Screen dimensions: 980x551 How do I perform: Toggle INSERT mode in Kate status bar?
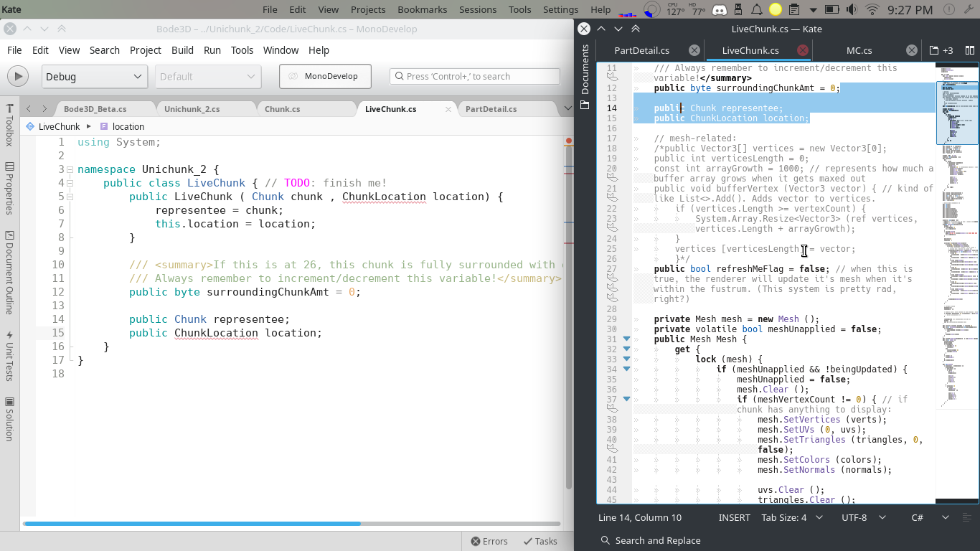[734, 517]
